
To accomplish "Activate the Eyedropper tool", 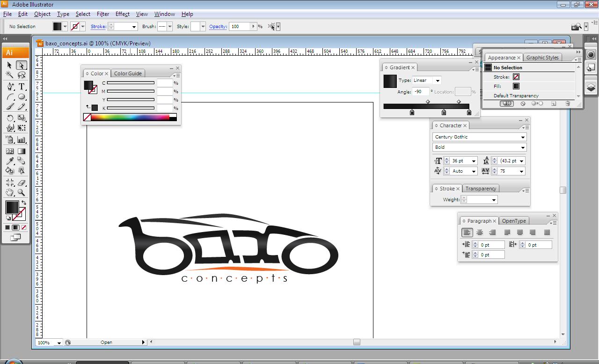I will tap(10, 161).
